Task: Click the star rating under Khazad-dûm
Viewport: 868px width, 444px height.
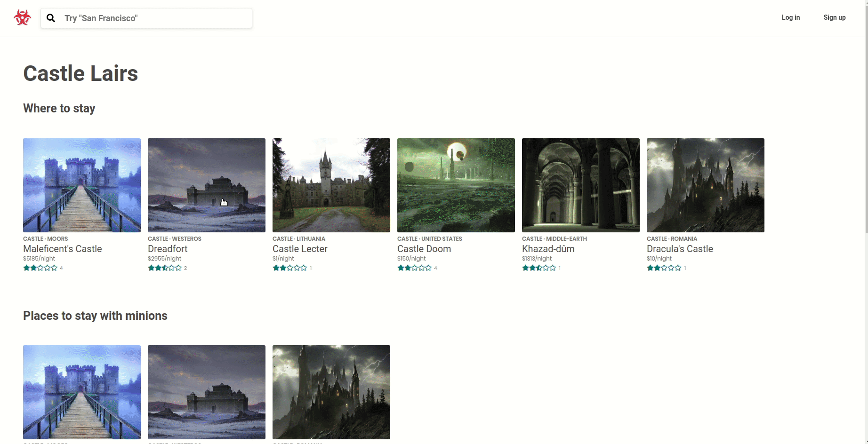Action: 539,268
